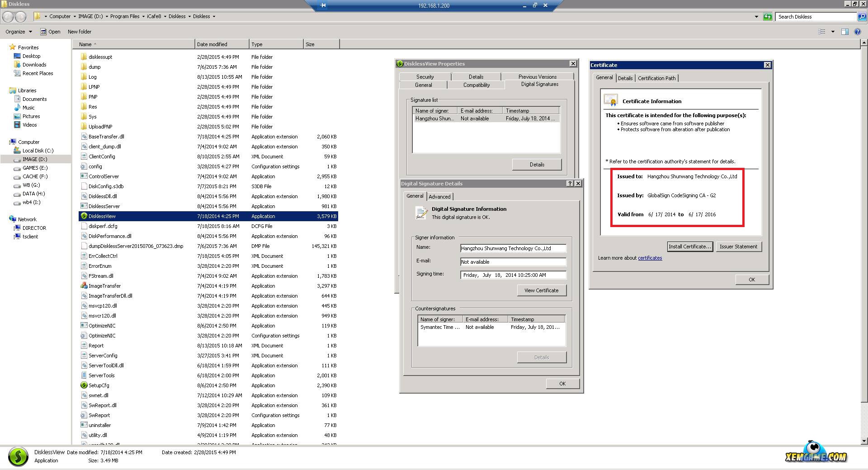
Task: Click the signer Name field in Signature Details
Action: click(x=513, y=248)
